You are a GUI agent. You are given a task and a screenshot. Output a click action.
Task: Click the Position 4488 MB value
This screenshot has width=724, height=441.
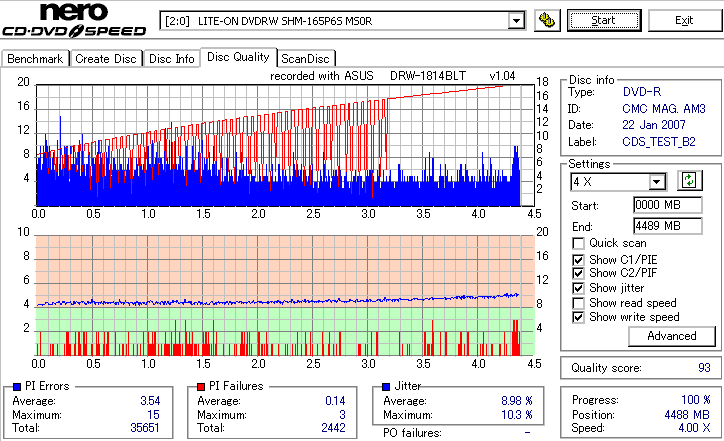click(x=687, y=415)
